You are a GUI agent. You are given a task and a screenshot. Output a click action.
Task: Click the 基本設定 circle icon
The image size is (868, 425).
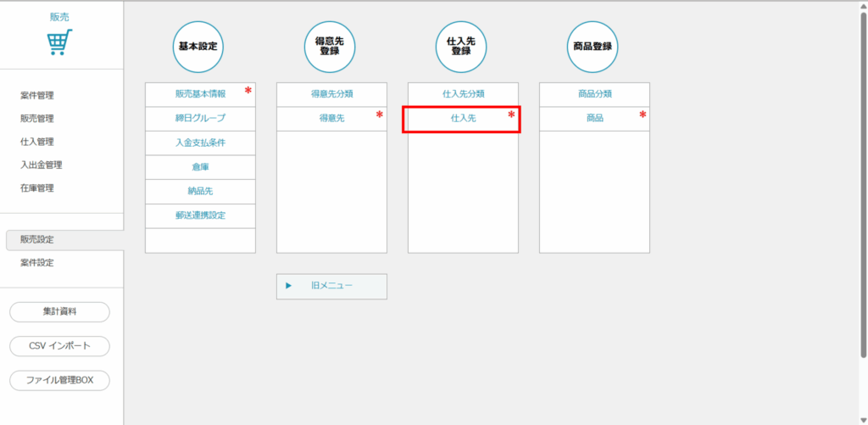[x=198, y=46]
